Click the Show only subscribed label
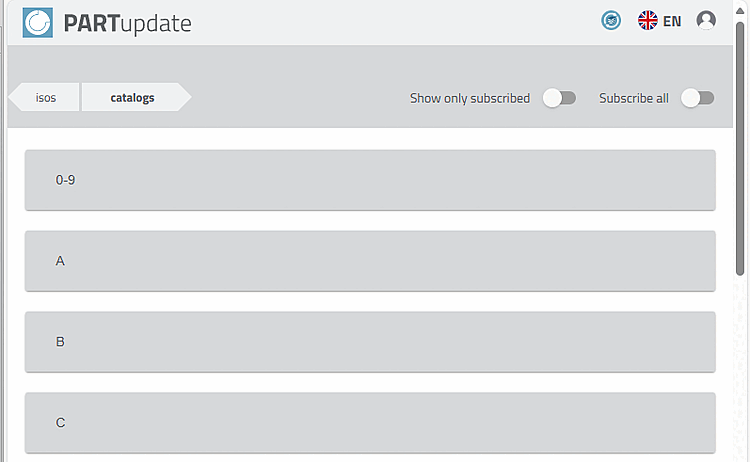The height and width of the screenshot is (462, 750). (469, 98)
